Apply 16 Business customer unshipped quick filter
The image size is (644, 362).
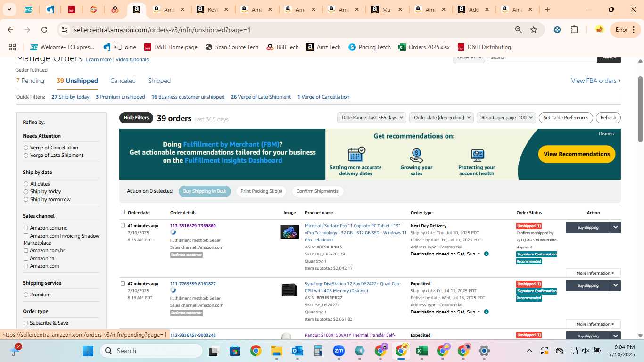pyautogui.click(x=188, y=97)
